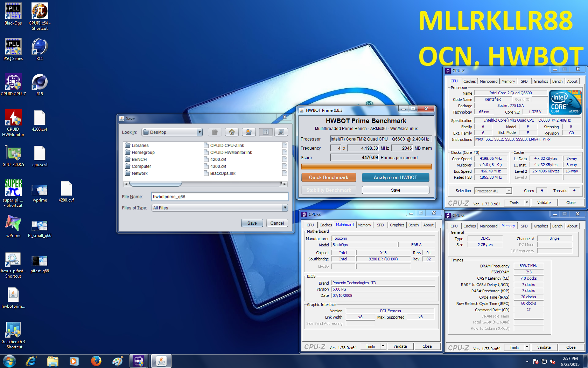Click Up One Level icon in Save dialog
The height and width of the screenshot is (368, 588).
click(x=215, y=132)
